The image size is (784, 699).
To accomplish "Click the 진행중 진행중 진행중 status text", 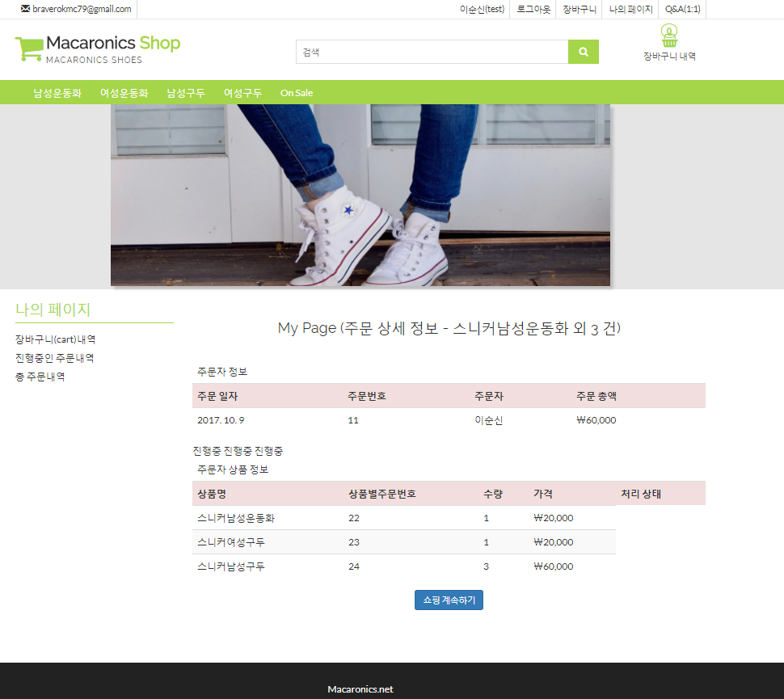I will coord(238,451).
